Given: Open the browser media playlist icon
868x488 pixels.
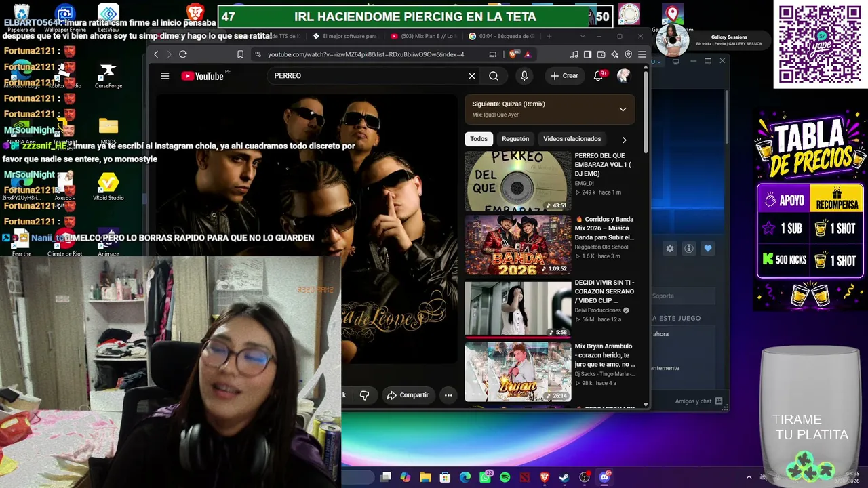Looking at the screenshot, I should click(575, 54).
